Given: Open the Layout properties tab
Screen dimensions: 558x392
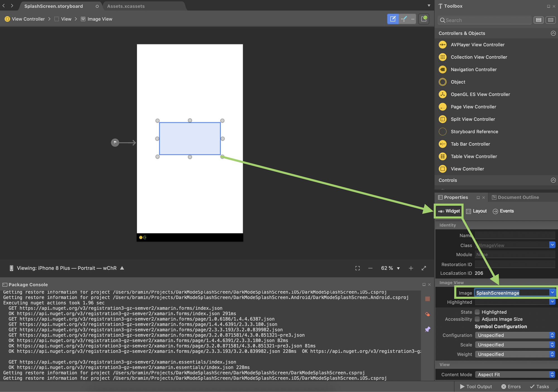Looking at the screenshot, I should pos(477,211).
